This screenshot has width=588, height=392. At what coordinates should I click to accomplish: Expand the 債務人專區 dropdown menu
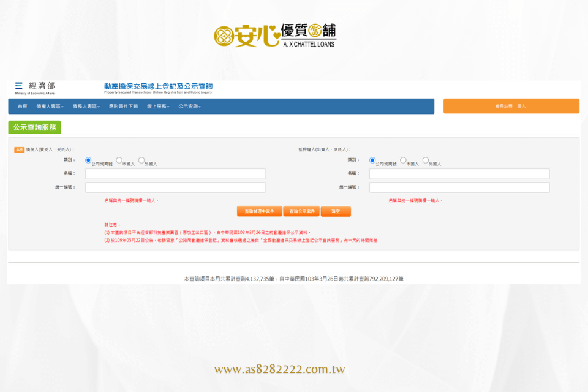coord(86,107)
